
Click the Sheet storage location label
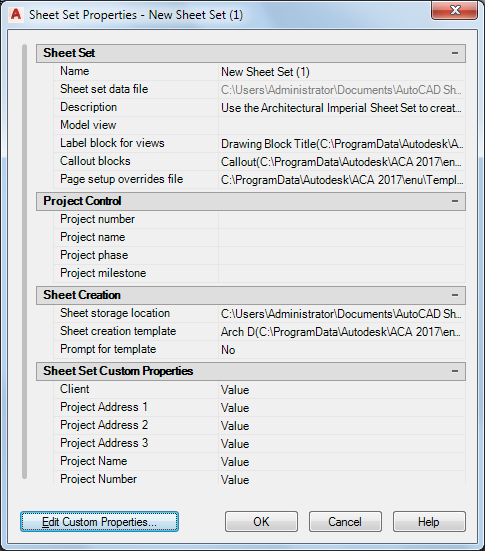[x=115, y=313]
